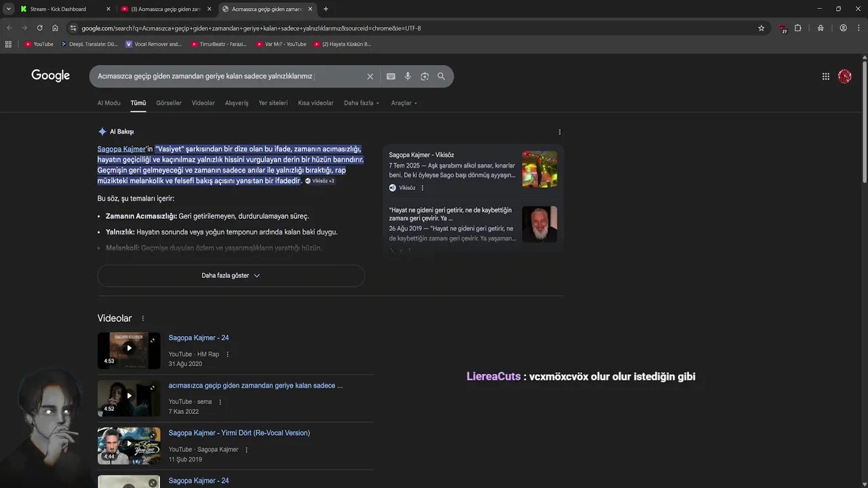Open Hayata Küskün bookmark
This screenshot has height=488, width=868.
(342, 44)
